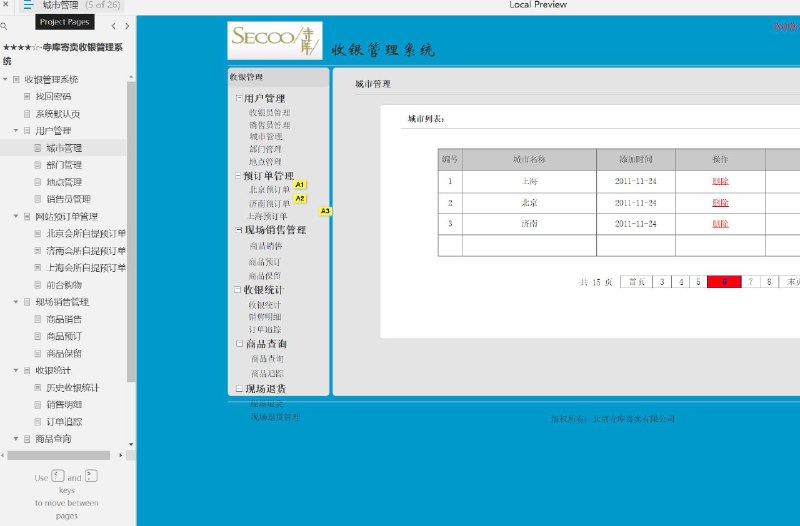
Task: Click the SECCO logo image
Action: click(275, 40)
